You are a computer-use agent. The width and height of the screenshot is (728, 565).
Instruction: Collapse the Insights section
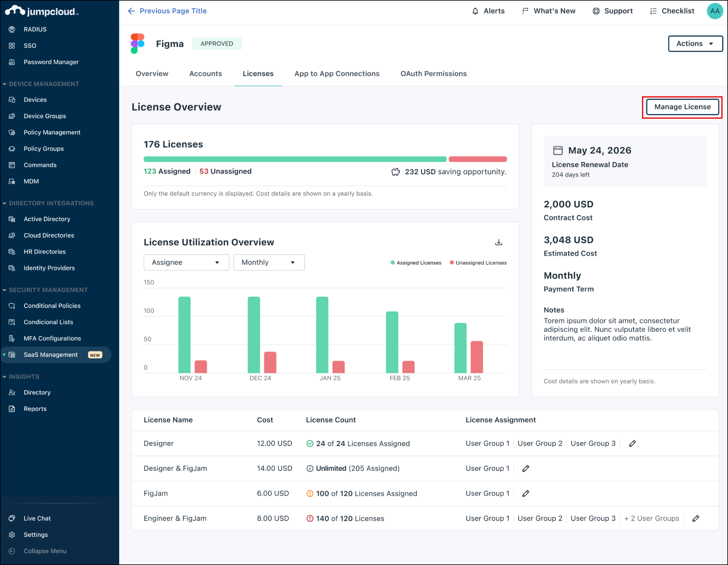4,377
